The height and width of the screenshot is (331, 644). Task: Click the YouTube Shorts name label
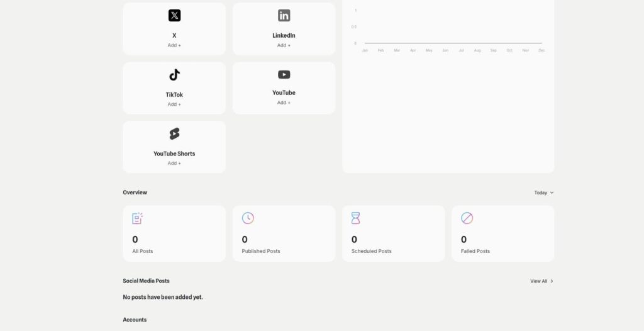pyautogui.click(x=174, y=154)
